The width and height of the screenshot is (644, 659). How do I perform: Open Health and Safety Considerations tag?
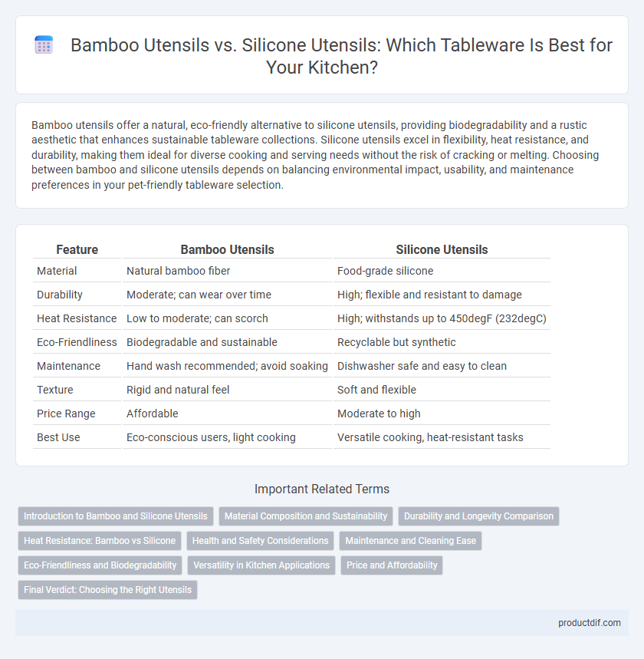tap(260, 541)
